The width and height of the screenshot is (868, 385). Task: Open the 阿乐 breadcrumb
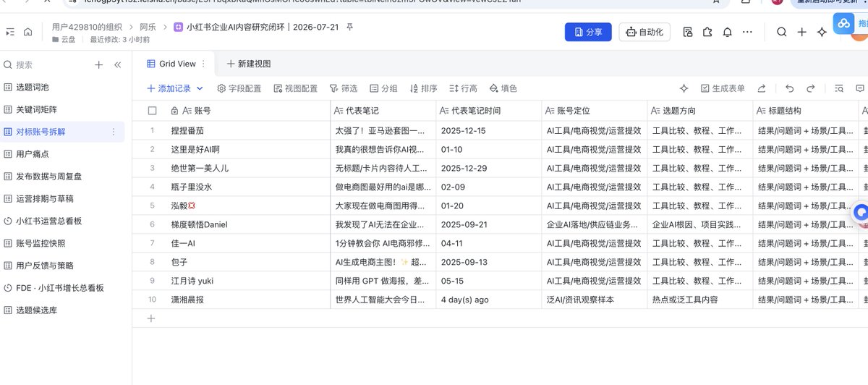pos(148,27)
